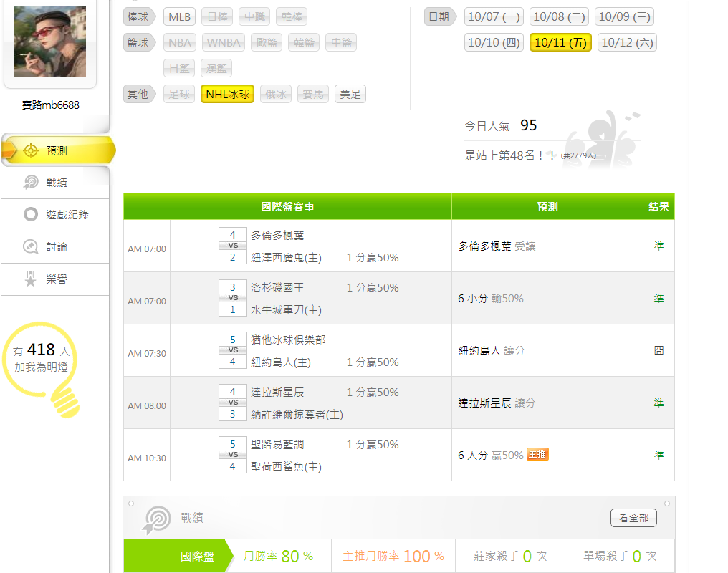728x573 pixels.
Task: Click 洛杉磯國王 team name
Action: (x=277, y=288)
